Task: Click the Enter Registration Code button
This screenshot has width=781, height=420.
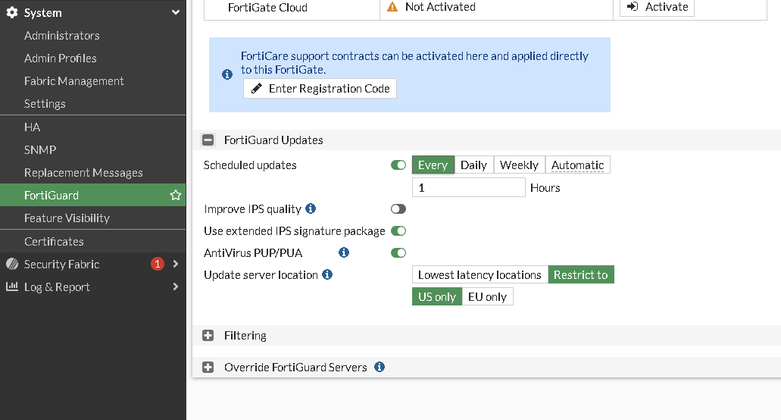Action: pos(319,89)
